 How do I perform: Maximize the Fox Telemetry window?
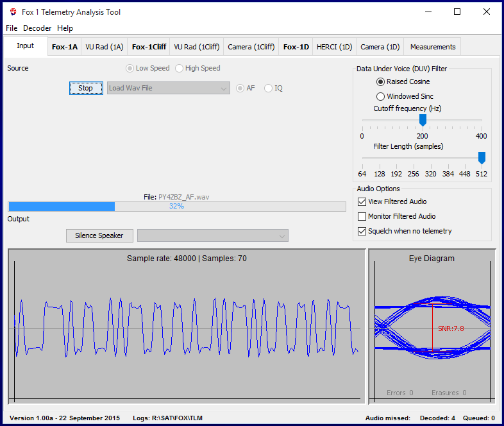[x=457, y=12]
